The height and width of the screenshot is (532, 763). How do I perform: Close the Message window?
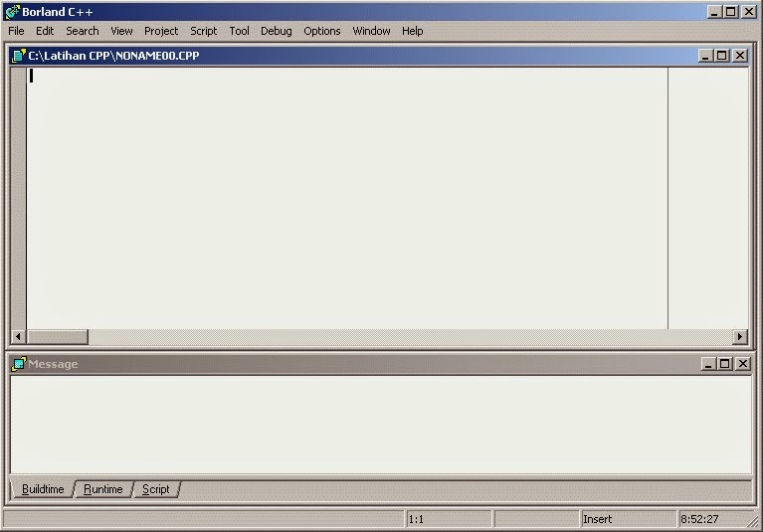(x=743, y=364)
